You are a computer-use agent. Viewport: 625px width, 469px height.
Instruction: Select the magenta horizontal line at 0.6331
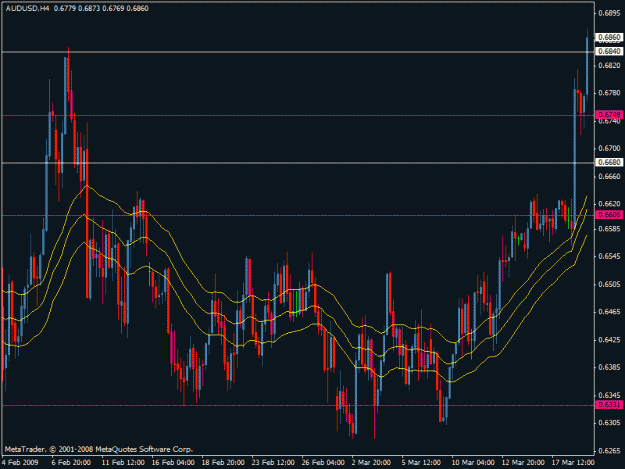pyautogui.click(x=298, y=405)
